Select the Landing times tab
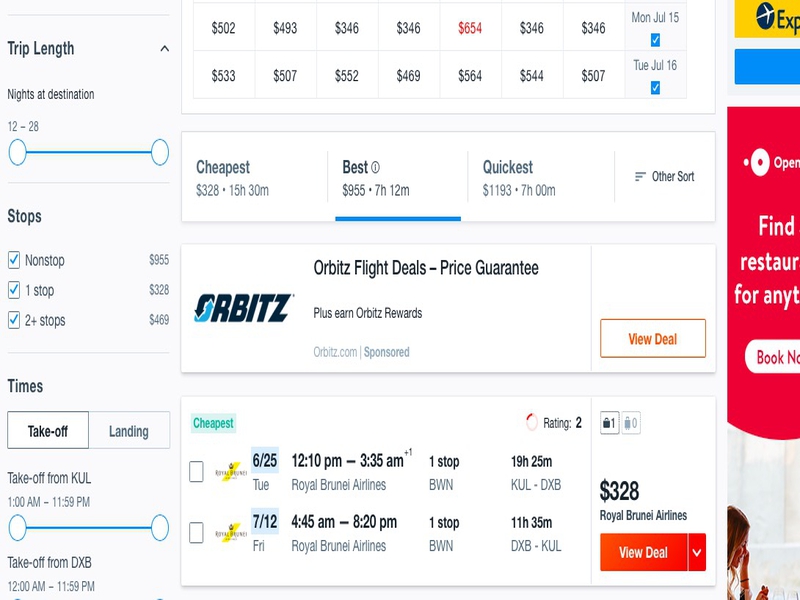This screenshot has width=800, height=600. point(129,431)
